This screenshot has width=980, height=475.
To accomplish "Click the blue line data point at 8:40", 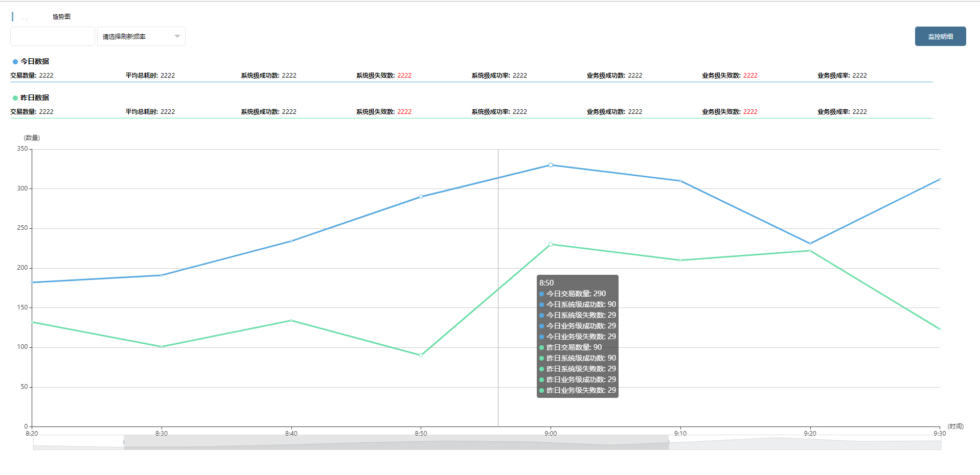I will click(291, 241).
